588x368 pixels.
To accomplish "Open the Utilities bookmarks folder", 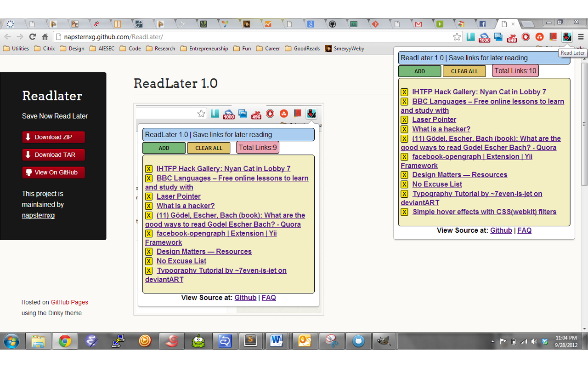I will (x=16, y=48).
